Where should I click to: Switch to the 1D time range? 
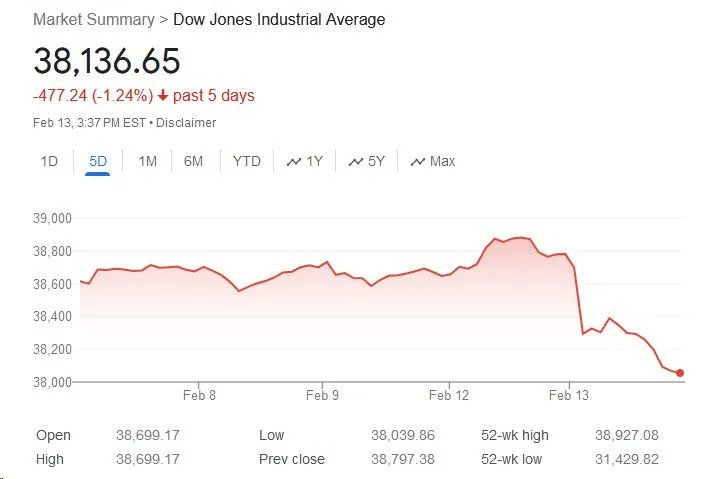(49, 161)
